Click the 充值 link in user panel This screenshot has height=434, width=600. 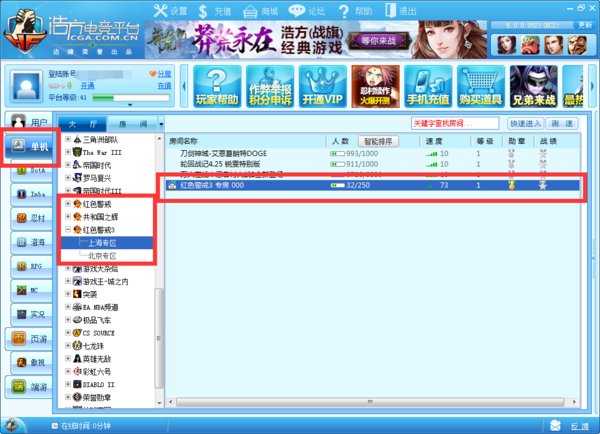tap(165, 86)
